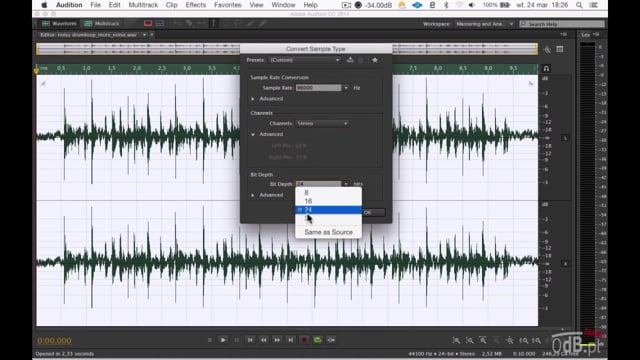Fast forward the playhead
The height and width of the screenshot is (360, 640).
coord(277,340)
